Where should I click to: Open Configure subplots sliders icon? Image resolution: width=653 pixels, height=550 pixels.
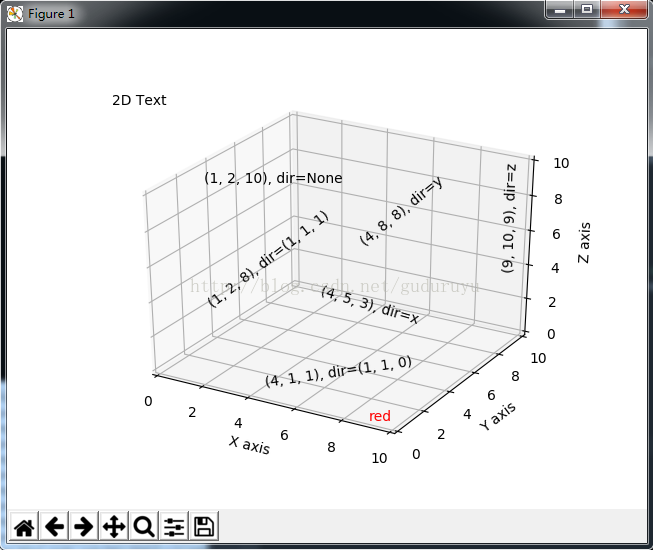pyautogui.click(x=174, y=527)
